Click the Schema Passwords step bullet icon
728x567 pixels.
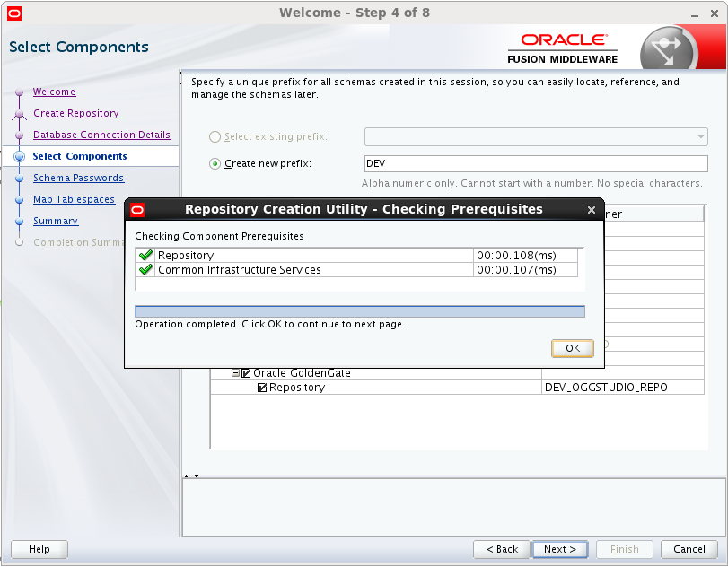click(x=19, y=179)
